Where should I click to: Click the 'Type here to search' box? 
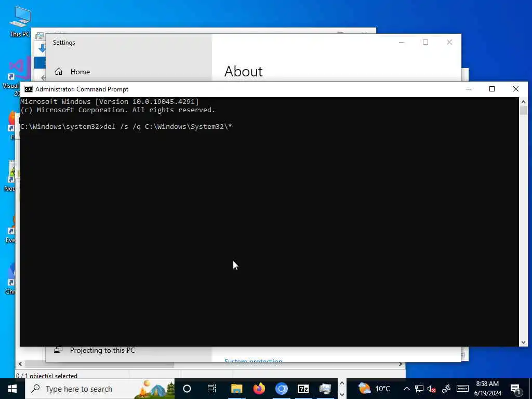pyautogui.click(x=100, y=389)
